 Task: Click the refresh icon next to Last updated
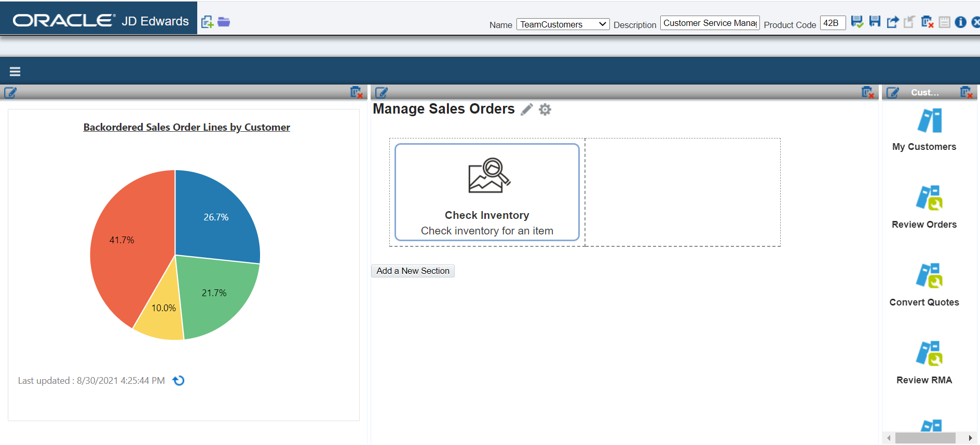click(179, 381)
